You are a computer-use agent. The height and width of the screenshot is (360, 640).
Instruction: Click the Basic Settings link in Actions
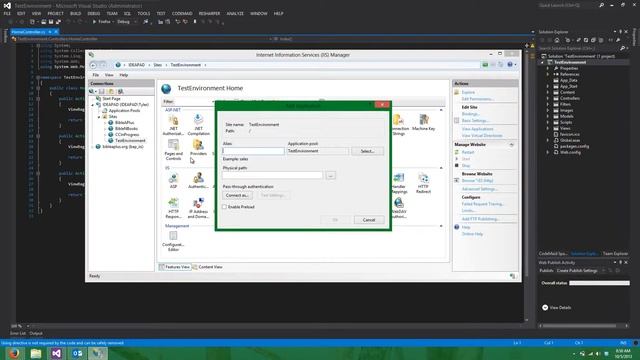[x=476, y=121]
